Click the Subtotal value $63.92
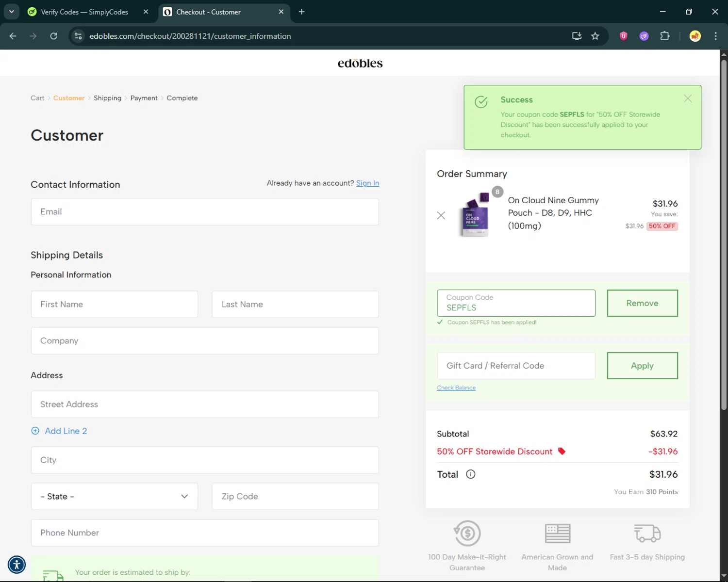Image resolution: width=728 pixels, height=582 pixels. pos(664,434)
